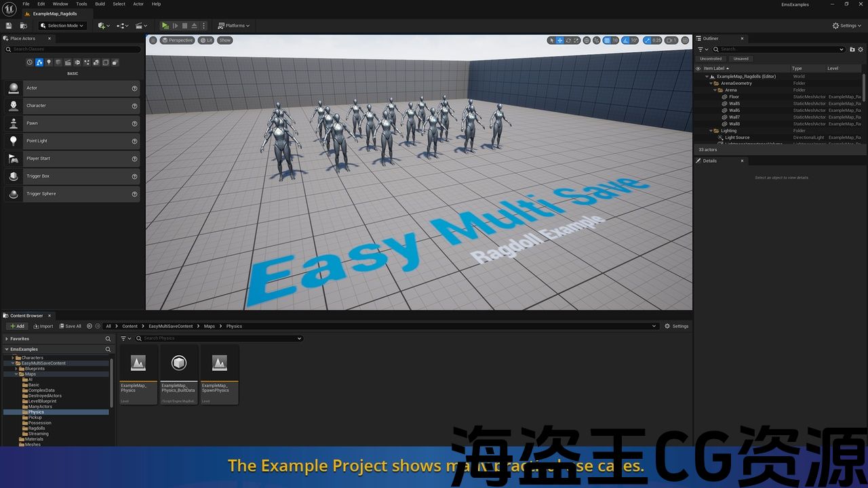
Task: Open the Platforms dropdown
Action: [234, 26]
